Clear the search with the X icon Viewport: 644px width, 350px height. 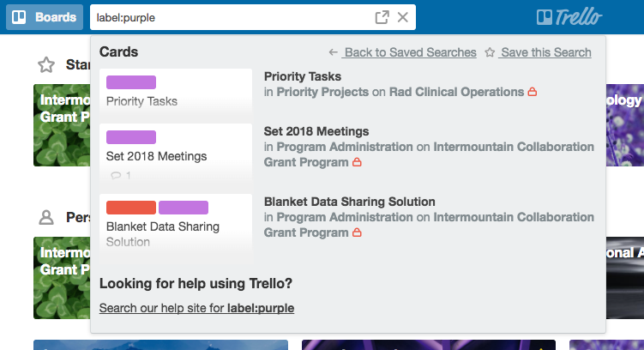403,17
